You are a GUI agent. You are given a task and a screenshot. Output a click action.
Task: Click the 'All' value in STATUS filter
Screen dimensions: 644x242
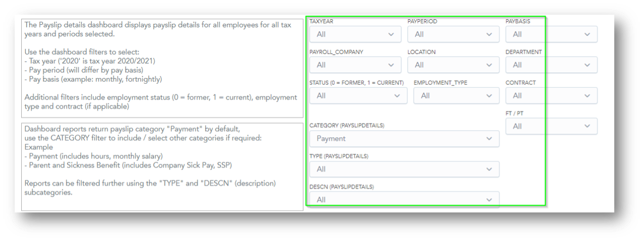click(x=321, y=96)
